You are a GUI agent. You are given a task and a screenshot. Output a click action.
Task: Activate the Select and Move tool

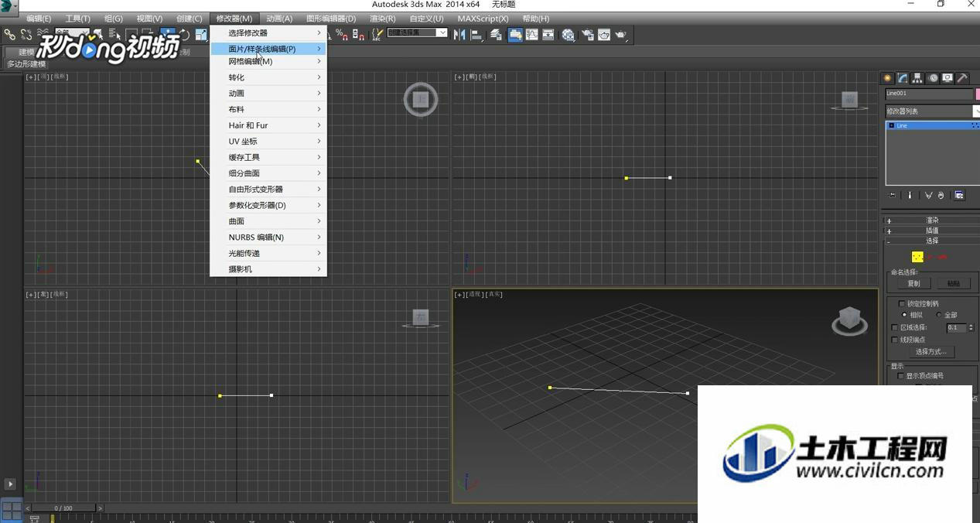[x=167, y=34]
